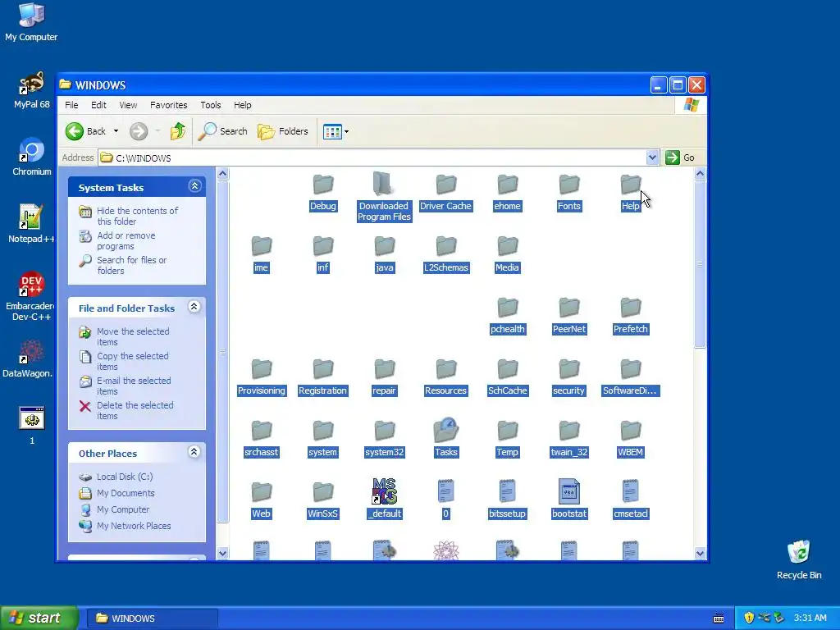Select the Help folder icon
840x630 pixels.
[x=631, y=185]
